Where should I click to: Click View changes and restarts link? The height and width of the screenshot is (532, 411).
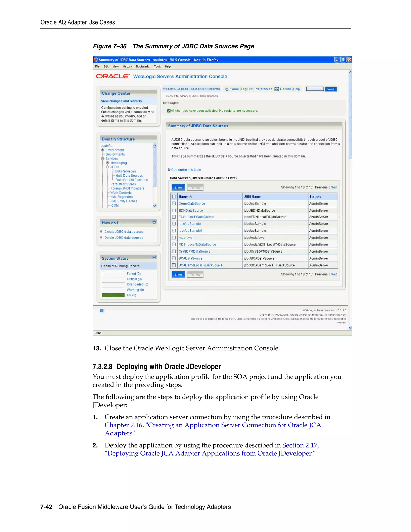click(121, 101)
